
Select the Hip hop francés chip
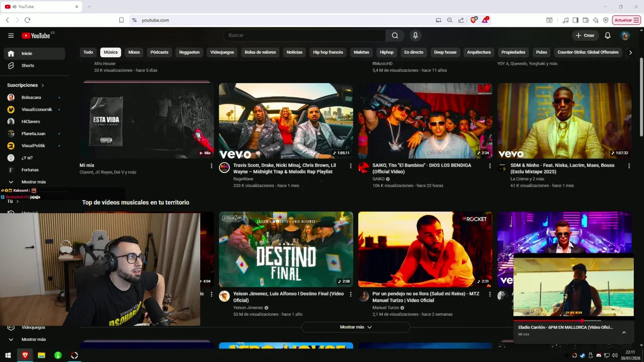click(328, 52)
